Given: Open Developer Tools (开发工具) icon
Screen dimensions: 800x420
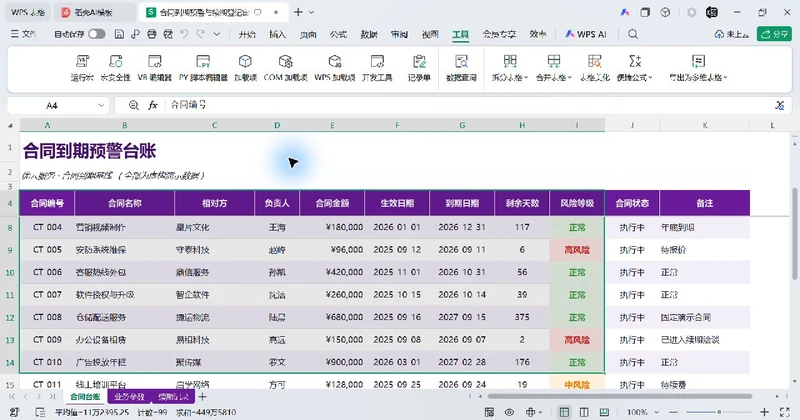Looking at the screenshot, I should coord(377,62).
